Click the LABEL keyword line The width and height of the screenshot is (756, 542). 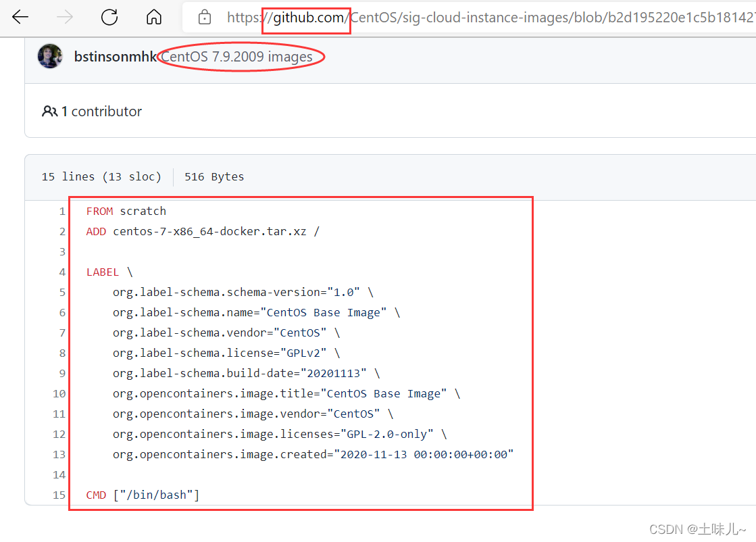(x=109, y=272)
